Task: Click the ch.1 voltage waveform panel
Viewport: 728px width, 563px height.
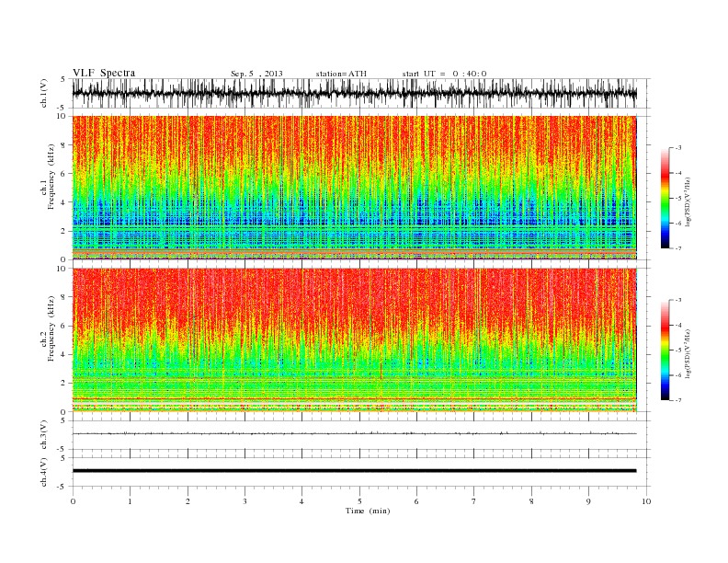Action: coord(361,93)
